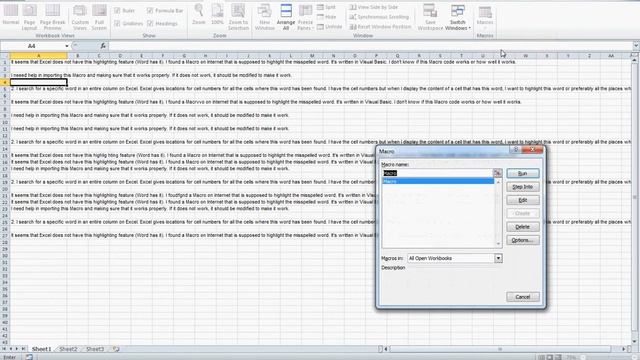Open a New Window
The height and width of the screenshot is (360, 640).
(264, 17)
